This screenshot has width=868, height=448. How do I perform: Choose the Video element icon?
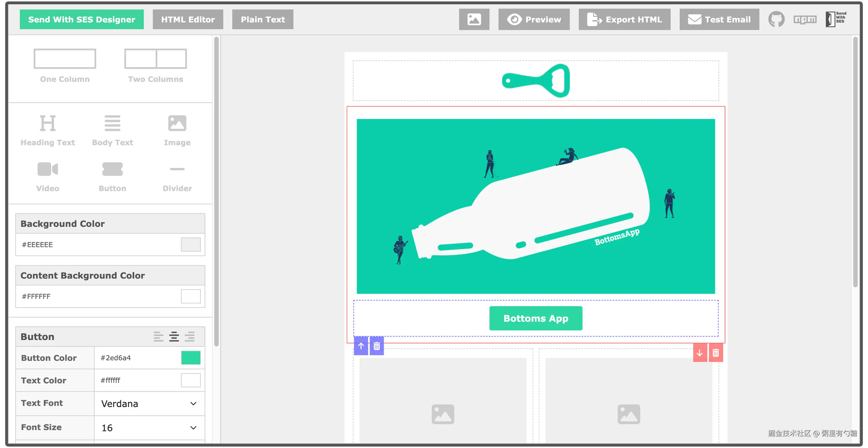tap(48, 169)
